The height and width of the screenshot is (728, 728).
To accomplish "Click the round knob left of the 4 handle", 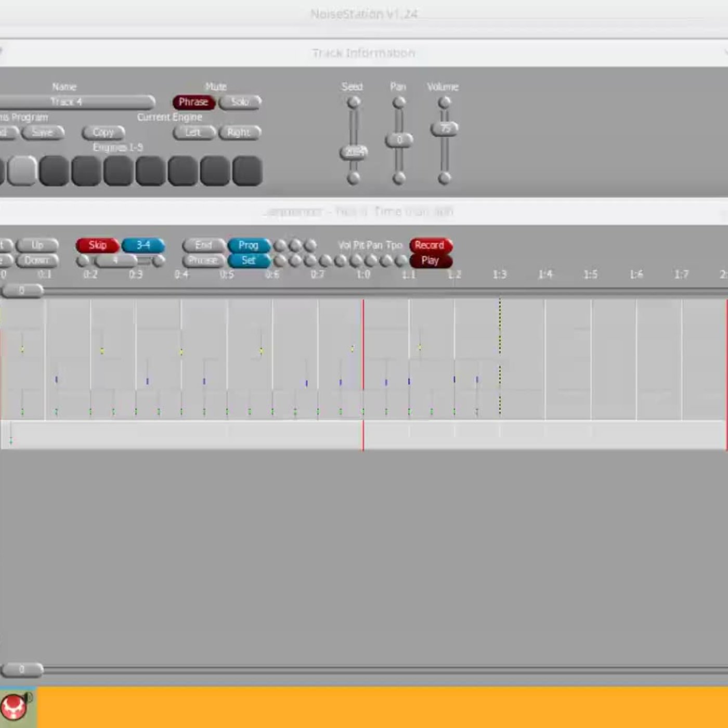I will pos(83,261).
